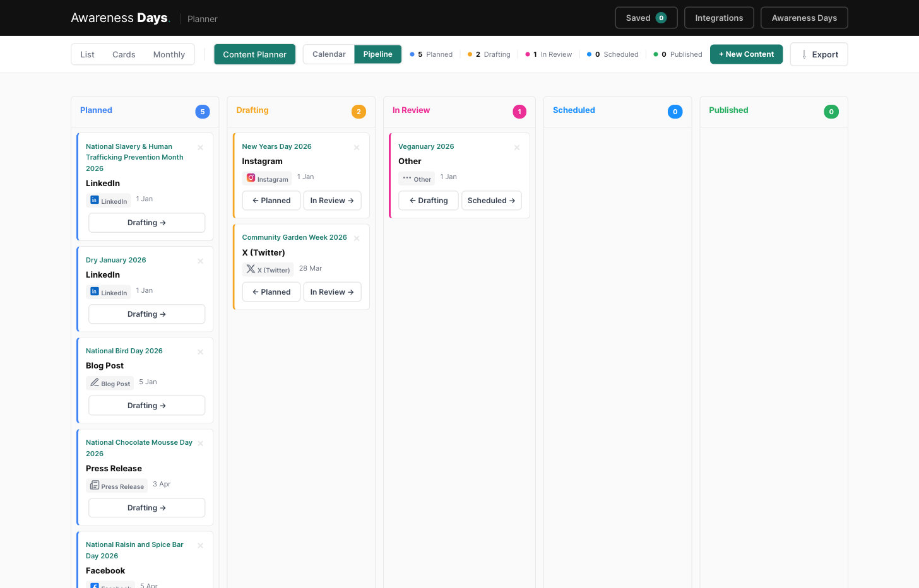Remove the New Years Day 2026 card
Viewport: 919px width, 588px height.
[x=357, y=148]
